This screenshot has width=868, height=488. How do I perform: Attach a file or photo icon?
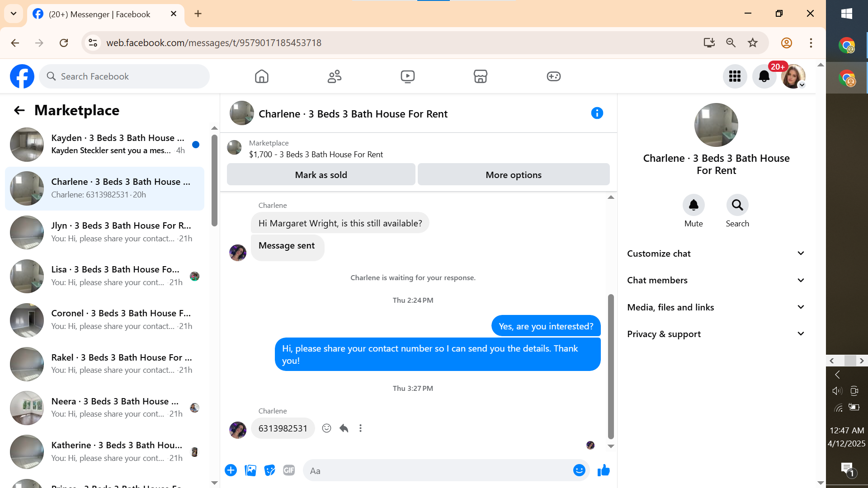250,470
